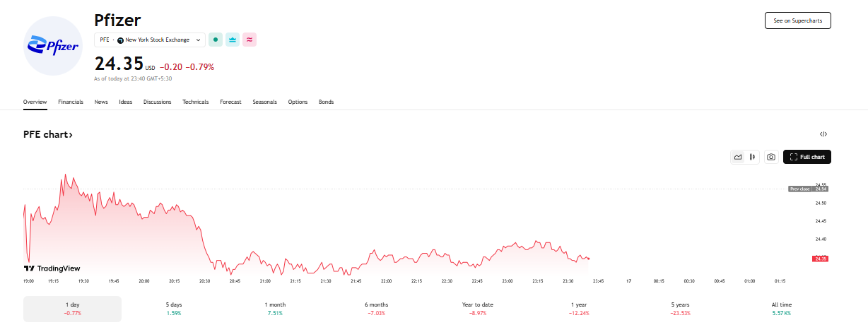868x325 pixels.
Task: Click the pink approximate-sign badge icon
Action: click(x=250, y=40)
